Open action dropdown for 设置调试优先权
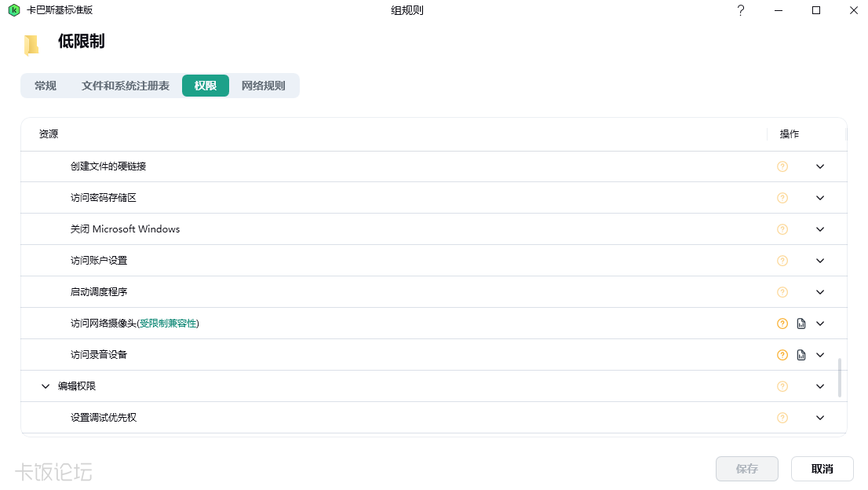The height and width of the screenshot is (490, 868). (x=820, y=418)
